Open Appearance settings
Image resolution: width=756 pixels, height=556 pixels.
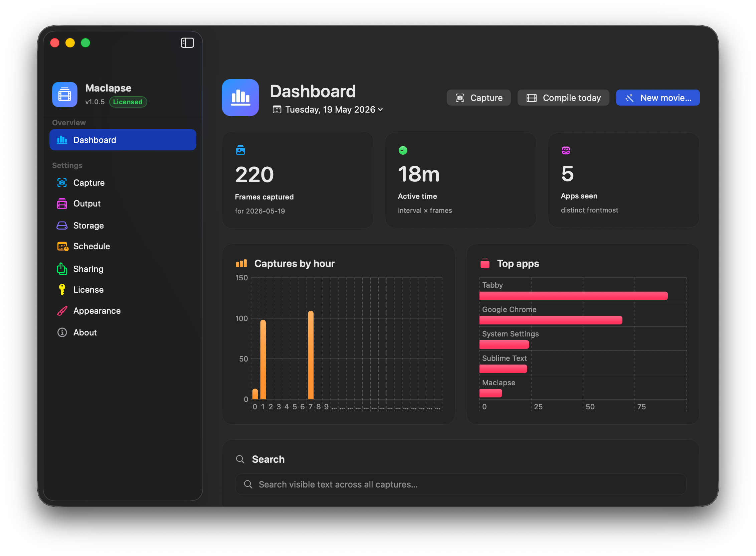tap(123, 311)
